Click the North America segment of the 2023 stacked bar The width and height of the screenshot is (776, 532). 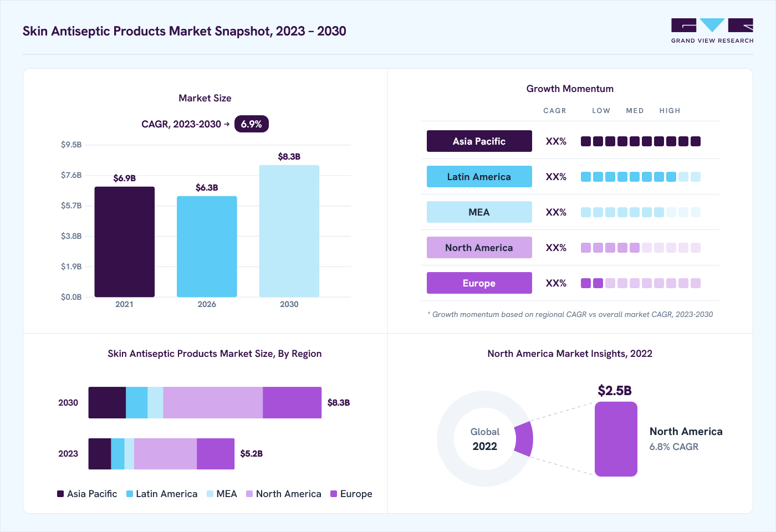pyautogui.click(x=165, y=454)
